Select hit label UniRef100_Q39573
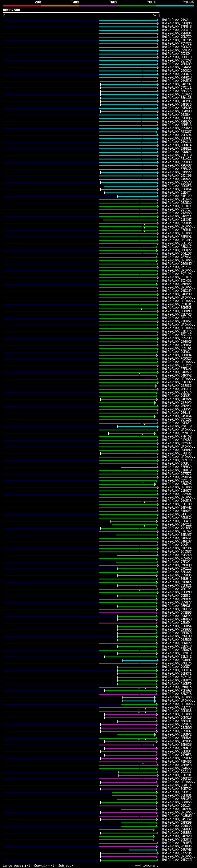Screen dimensions: 197x868 (x=177, y=183)
